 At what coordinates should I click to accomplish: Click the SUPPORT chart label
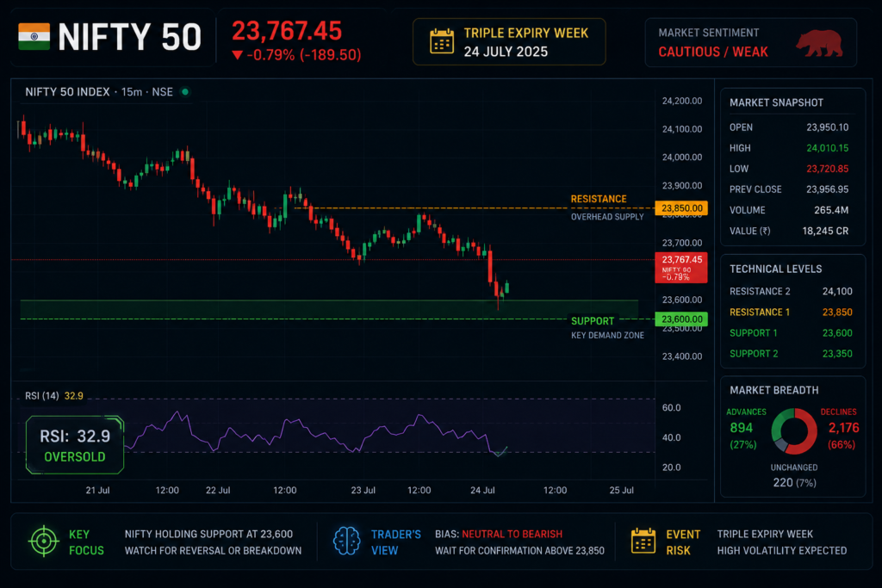coord(593,321)
